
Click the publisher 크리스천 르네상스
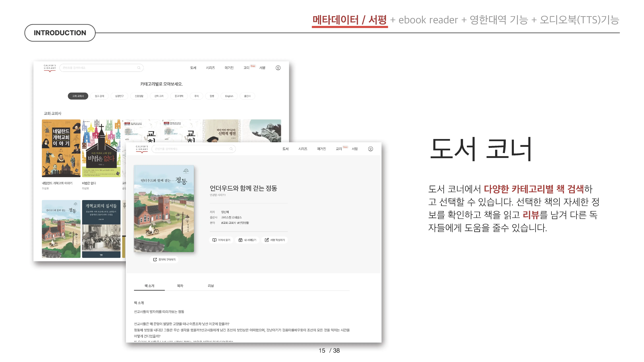coord(231,217)
